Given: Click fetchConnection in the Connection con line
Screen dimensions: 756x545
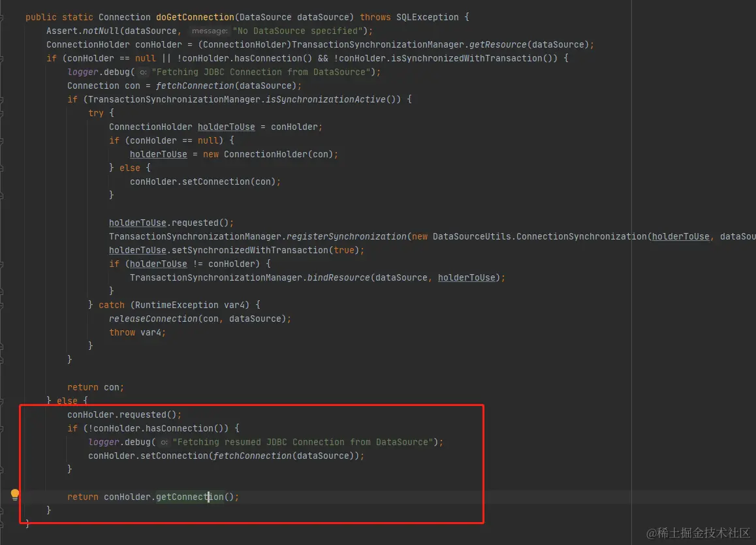Looking at the screenshot, I should 195,86.
